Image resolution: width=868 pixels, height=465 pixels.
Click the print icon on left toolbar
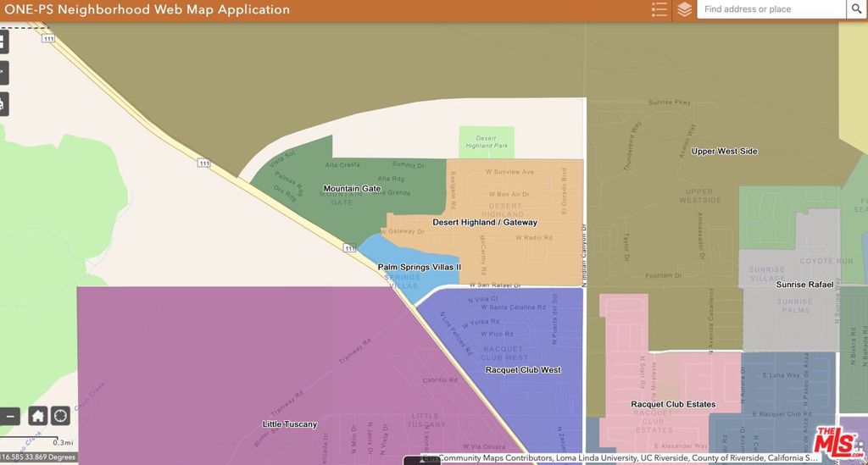pyautogui.click(x=3, y=105)
